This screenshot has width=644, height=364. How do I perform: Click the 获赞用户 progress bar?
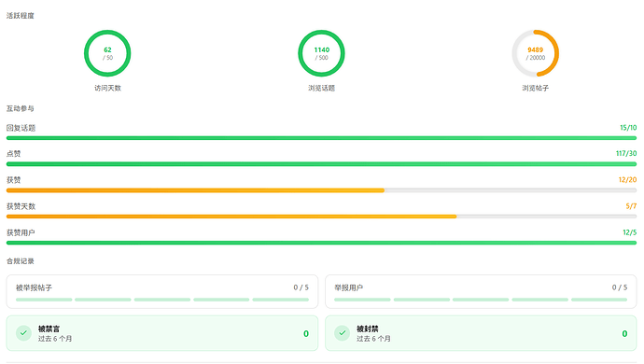click(322, 243)
